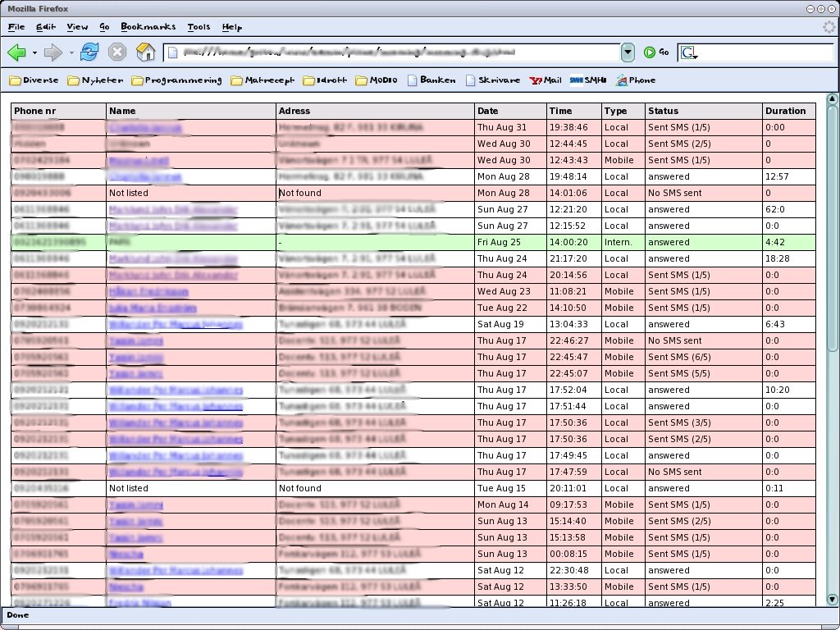Image resolution: width=840 pixels, height=630 pixels.
Task: Open the SMHI bookmark
Action: 587,80
